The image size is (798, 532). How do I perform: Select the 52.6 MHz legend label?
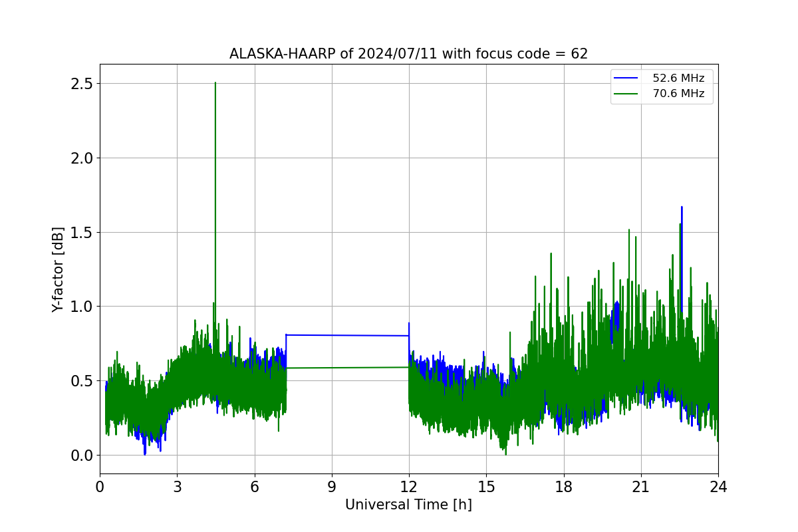click(x=678, y=78)
